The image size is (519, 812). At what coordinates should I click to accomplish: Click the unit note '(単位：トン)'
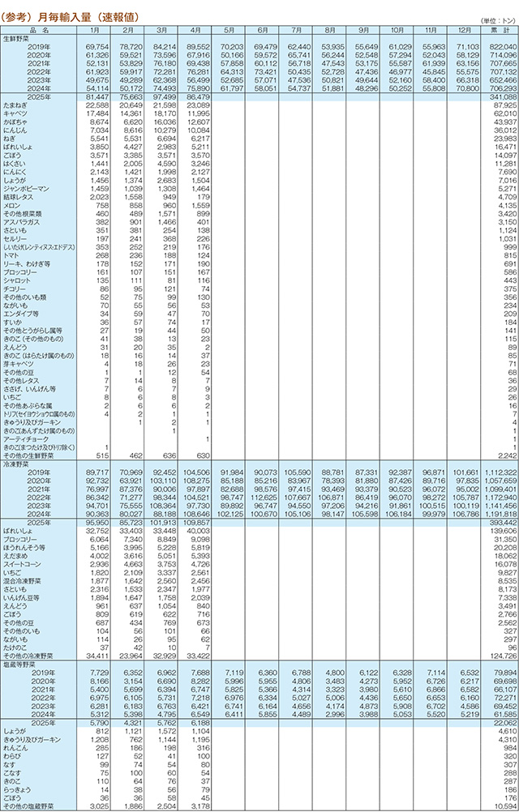[x=499, y=21]
